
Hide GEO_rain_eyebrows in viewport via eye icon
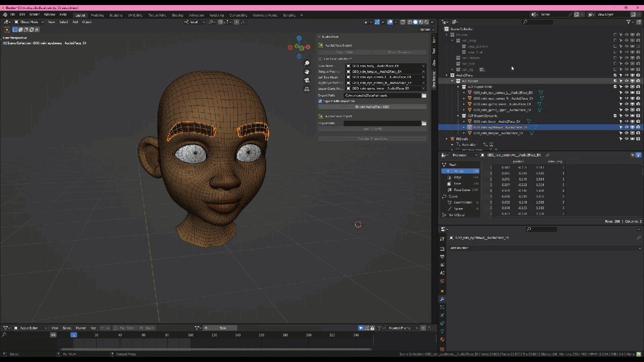click(x=626, y=127)
